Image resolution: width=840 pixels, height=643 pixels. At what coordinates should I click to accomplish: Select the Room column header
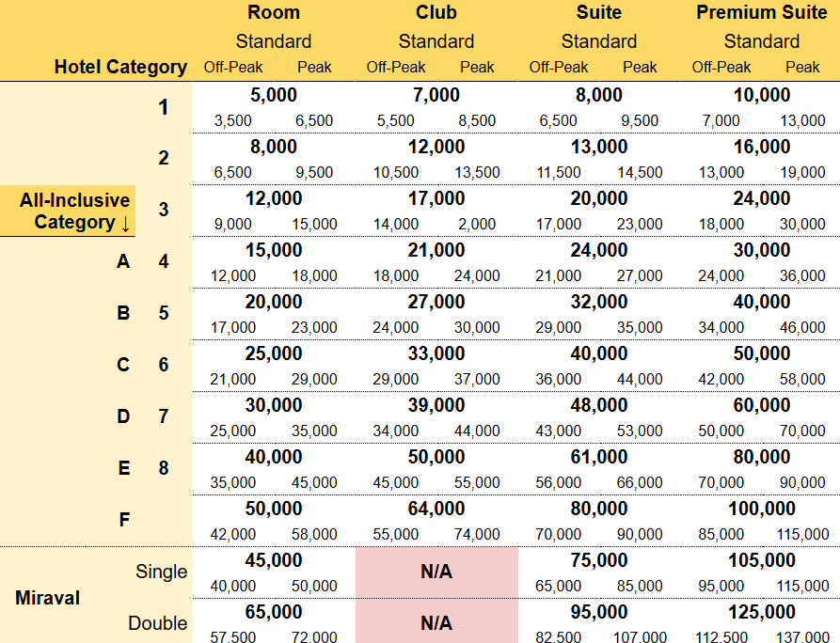tap(274, 12)
